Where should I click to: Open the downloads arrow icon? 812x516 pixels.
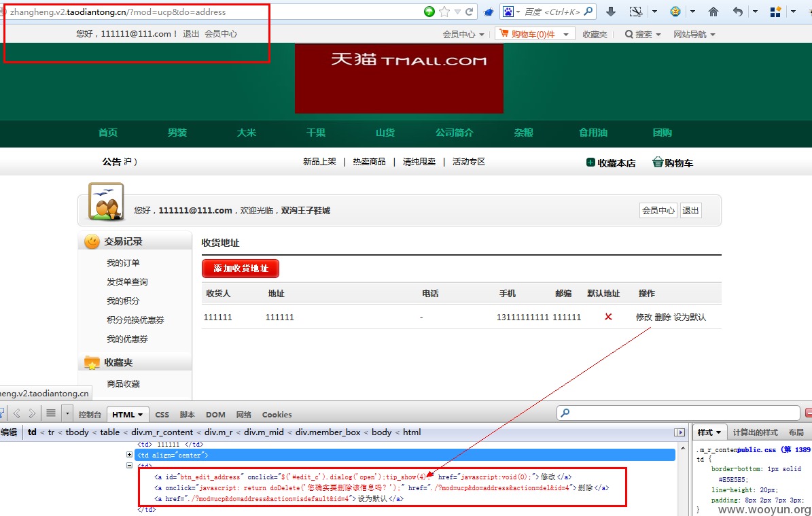611,12
